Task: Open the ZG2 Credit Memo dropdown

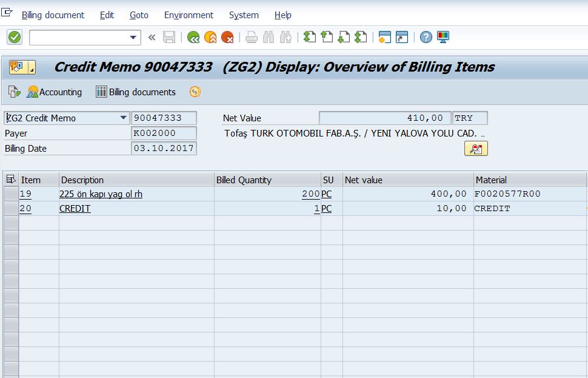Action: pyautogui.click(x=124, y=118)
